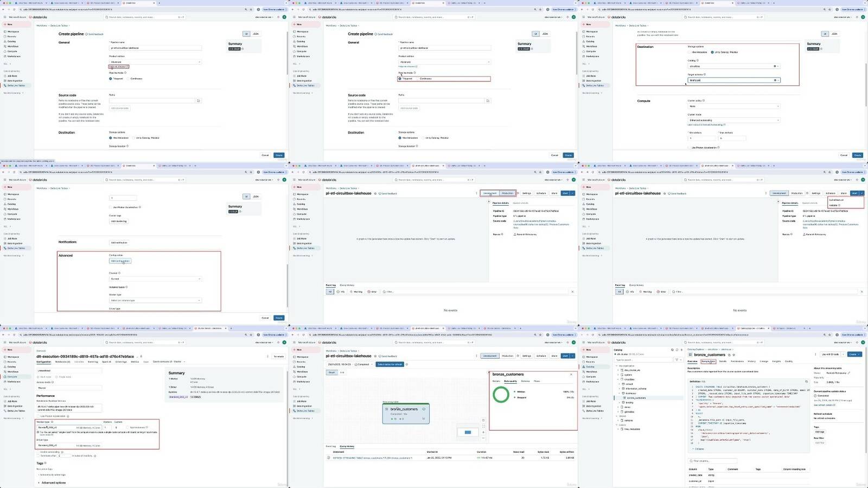This screenshot has width=868, height=488.
Task: Open Data quality tab in bronze_customers side panel
Action: (x=510, y=381)
